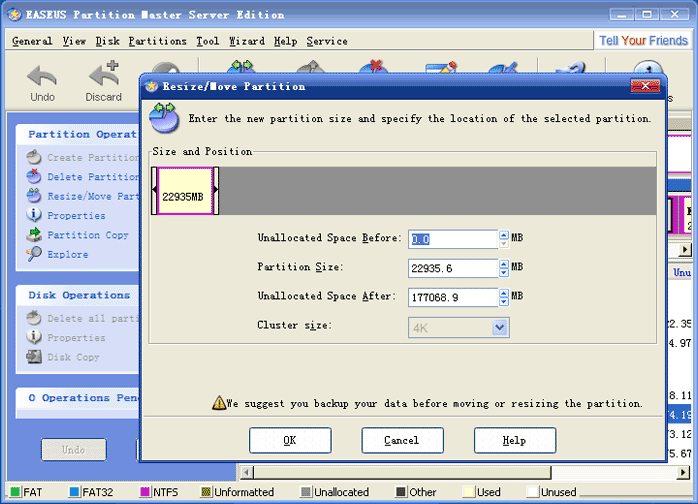Screen dimensions: 698x504
Task: Click Explore magnifier icon
Action: point(34,254)
